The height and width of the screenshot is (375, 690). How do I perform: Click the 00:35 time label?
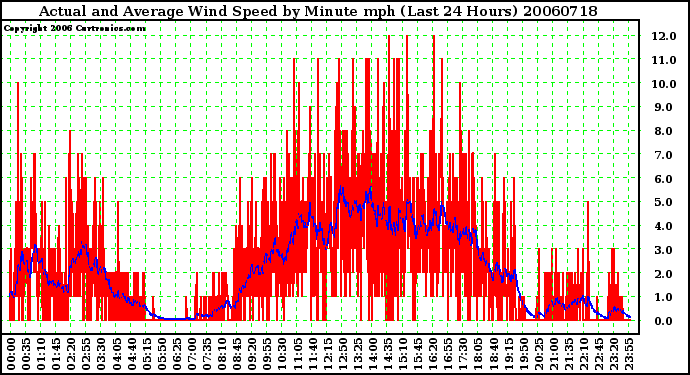[x=26, y=354]
